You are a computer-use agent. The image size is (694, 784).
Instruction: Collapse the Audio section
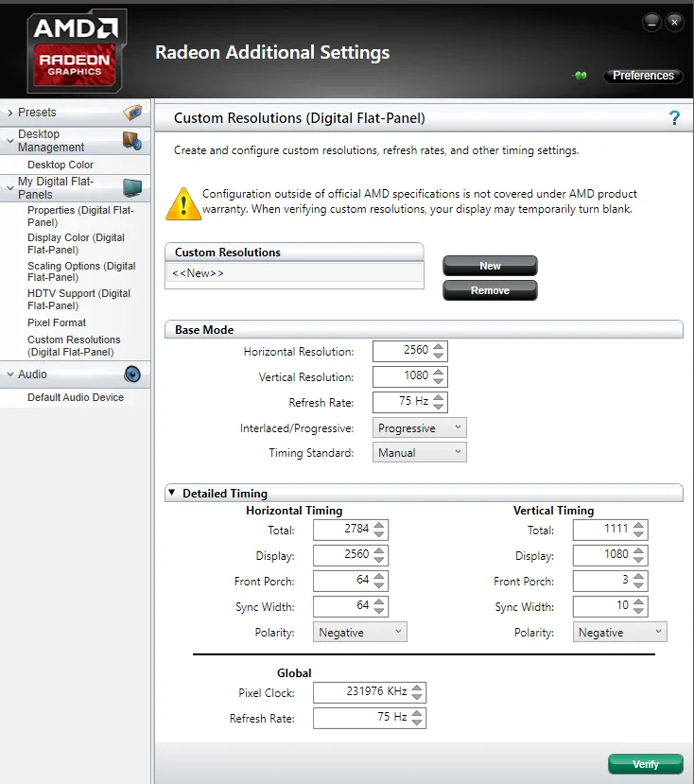pyautogui.click(x=10, y=374)
